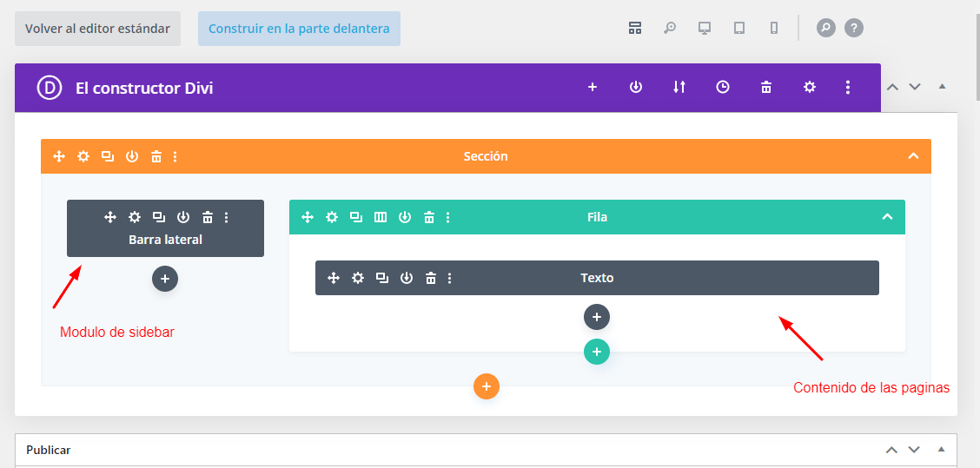Viewport: 980px width, 468px height.
Task: Click Construir en la parte delantera button
Action: pos(299,29)
